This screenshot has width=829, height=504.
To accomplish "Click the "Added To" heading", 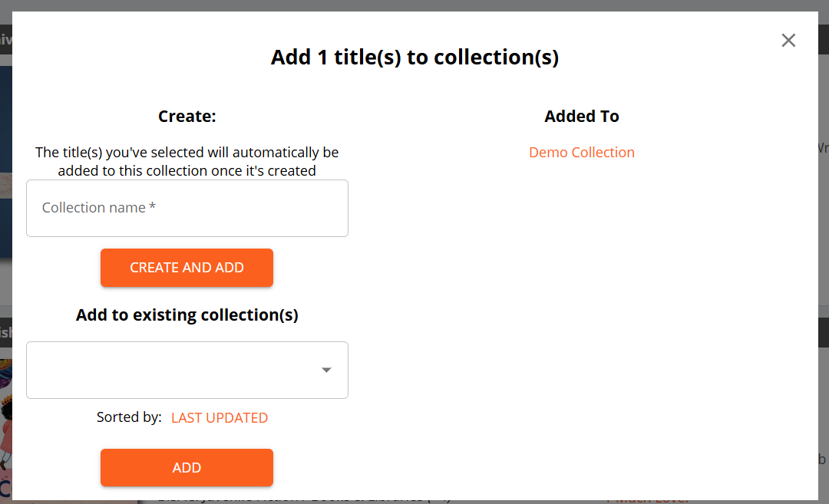I will coord(582,117).
